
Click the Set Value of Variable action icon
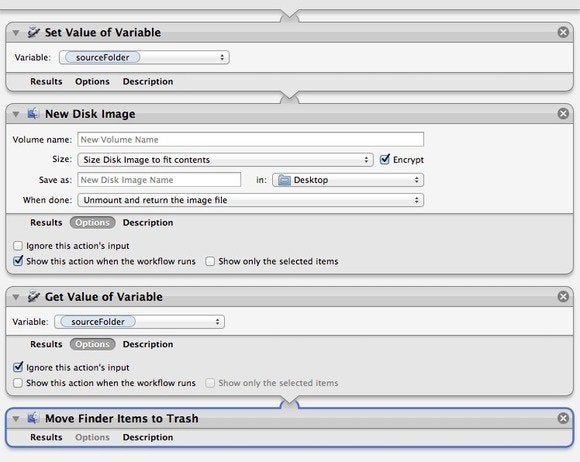click(33, 32)
